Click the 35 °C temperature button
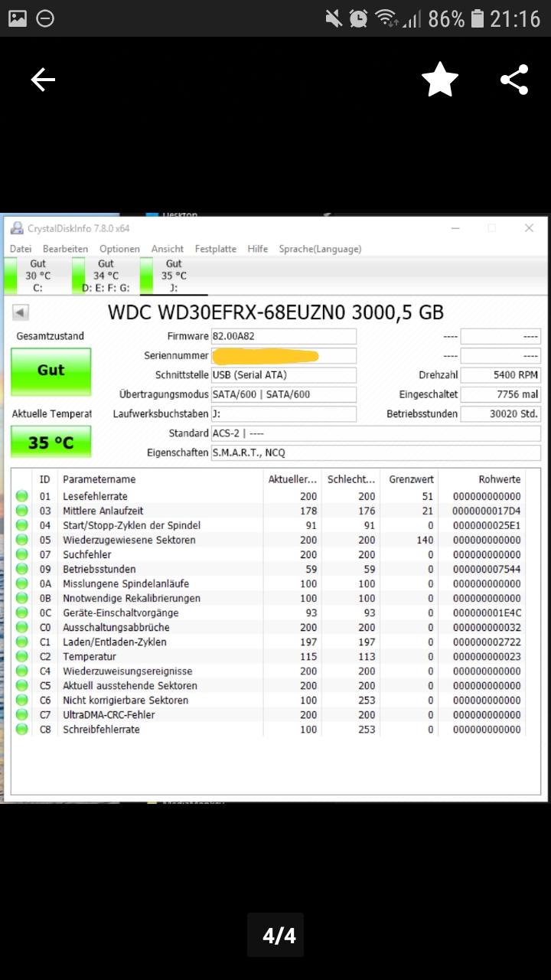The image size is (551, 980). 51,442
